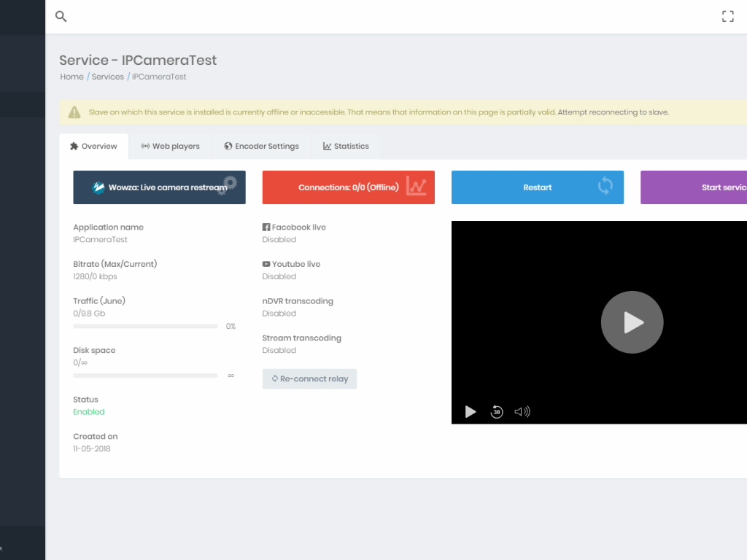Switch to the Web players tab

(171, 146)
